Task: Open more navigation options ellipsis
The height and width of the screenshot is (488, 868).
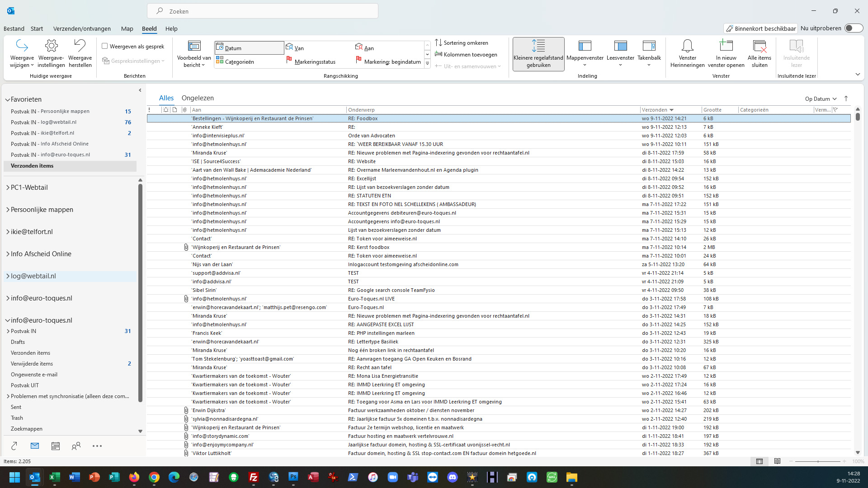Action: [x=97, y=446]
